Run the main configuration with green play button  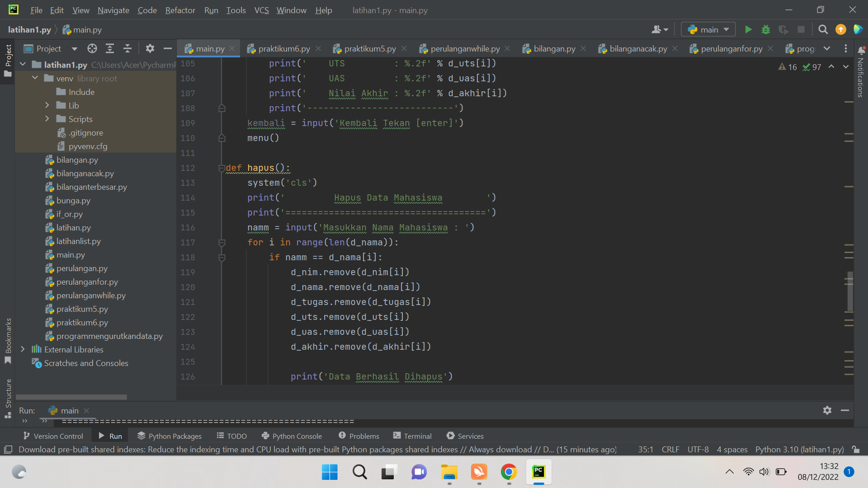(748, 30)
